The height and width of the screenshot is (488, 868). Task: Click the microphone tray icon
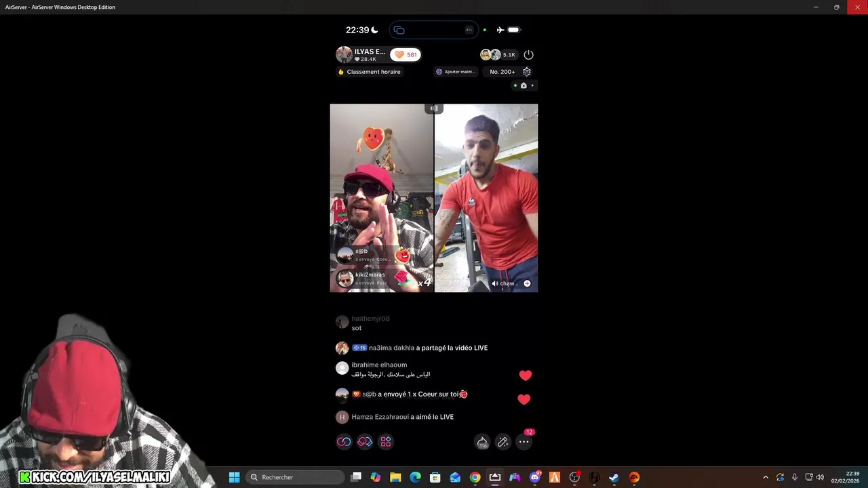795,477
